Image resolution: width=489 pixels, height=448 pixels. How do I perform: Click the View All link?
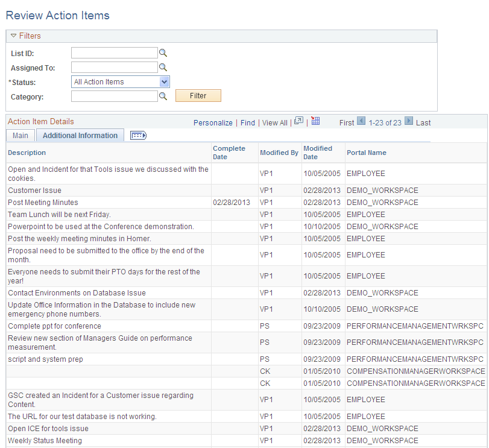(274, 122)
